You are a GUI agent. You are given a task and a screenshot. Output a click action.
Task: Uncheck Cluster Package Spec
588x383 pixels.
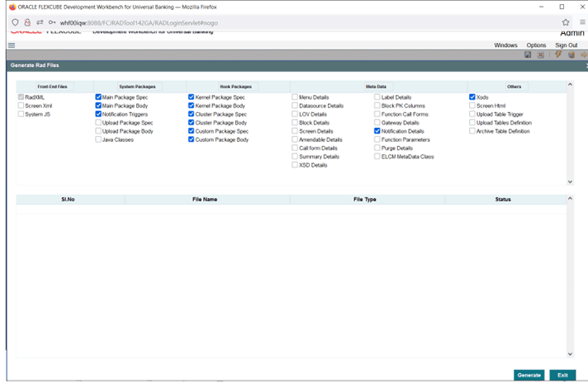coord(192,114)
